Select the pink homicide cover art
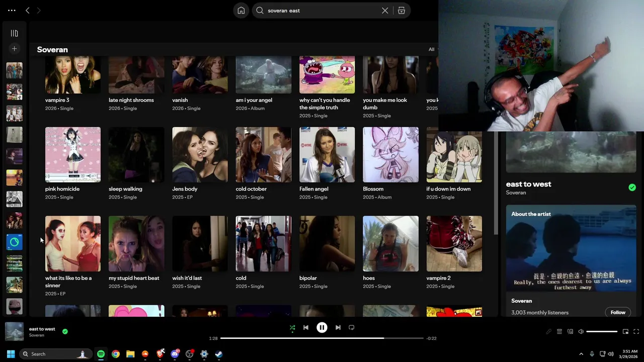The width and height of the screenshot is (644, 362). pos(73,154)
